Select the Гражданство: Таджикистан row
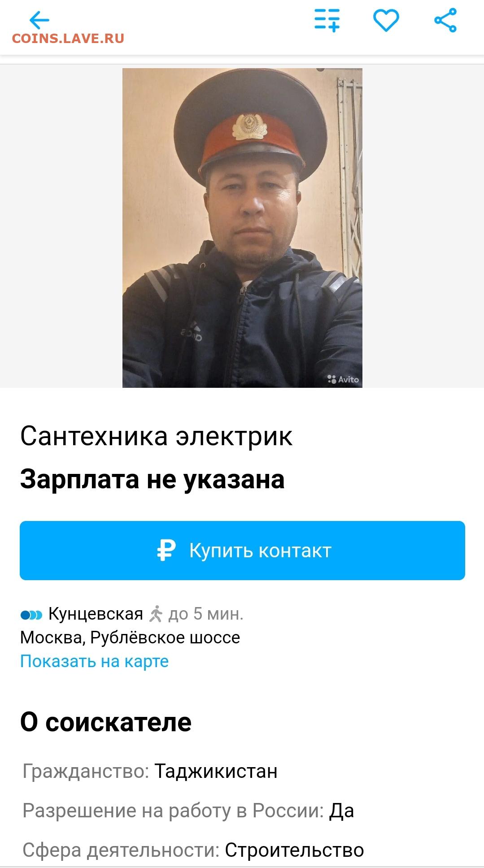 click(x=150, y=771)
